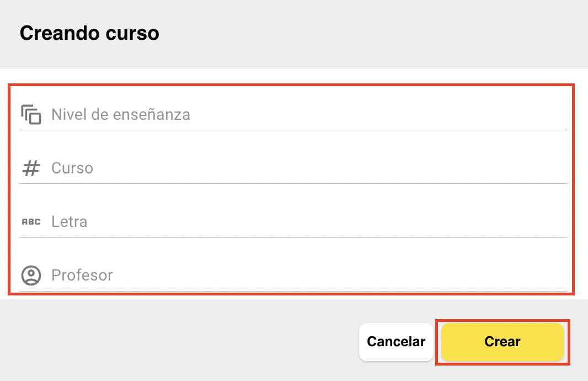
Task: Confirm with the yellow Crear button
Action: [x=503, y=342]
